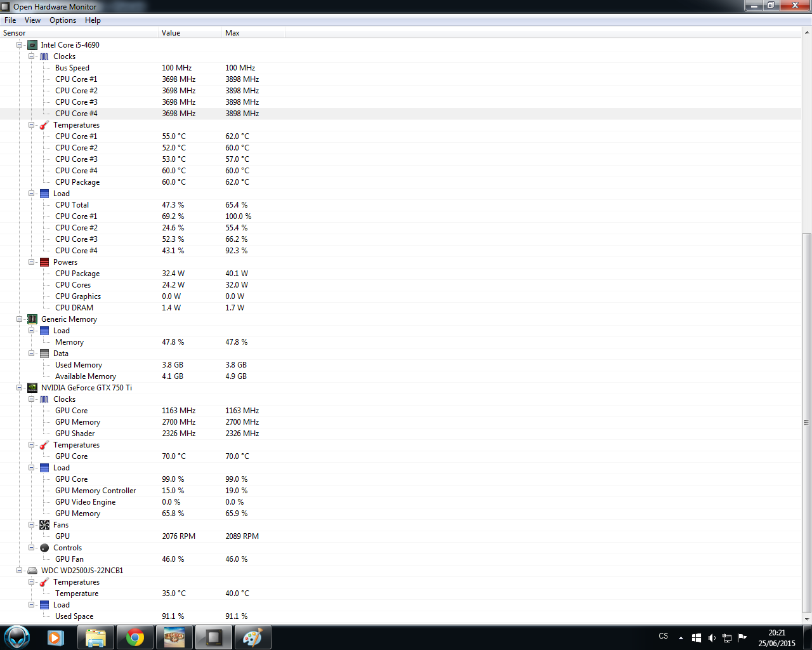
Task: Collapse the WDC WD2500JS-22NCB1 node
Action: [x=20, y=571]
